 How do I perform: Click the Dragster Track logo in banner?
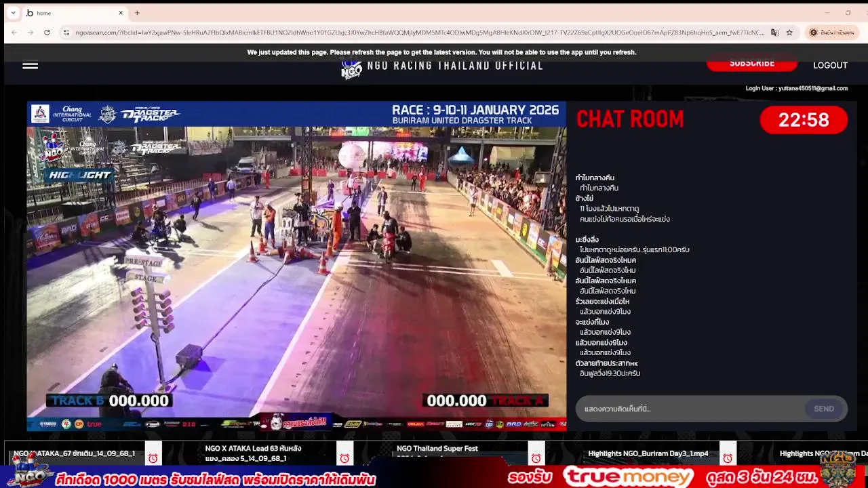149,114
